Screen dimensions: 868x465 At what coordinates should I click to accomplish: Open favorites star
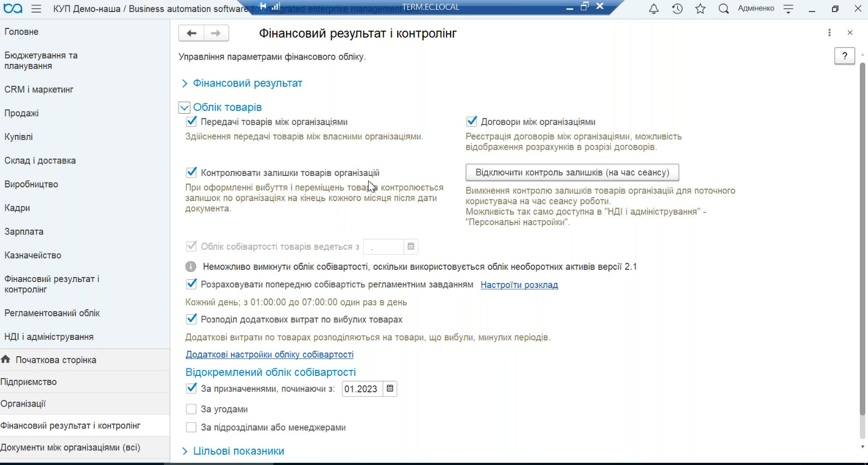(700, 9)
